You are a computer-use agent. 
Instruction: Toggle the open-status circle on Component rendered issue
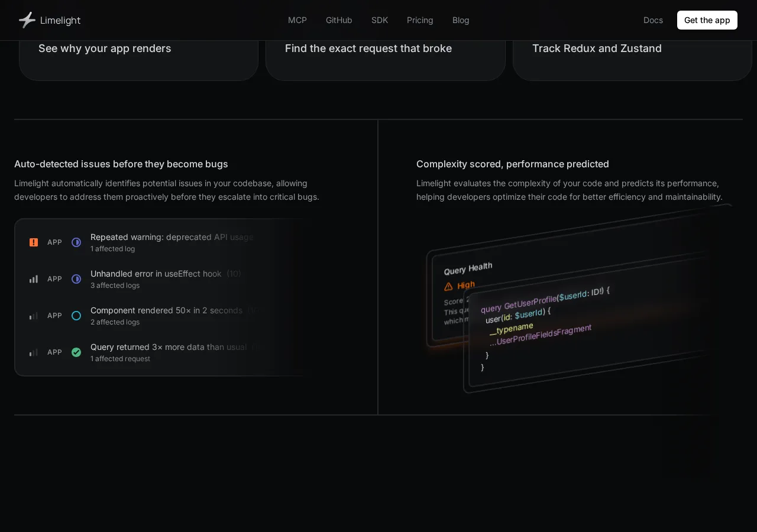(76, 316)
